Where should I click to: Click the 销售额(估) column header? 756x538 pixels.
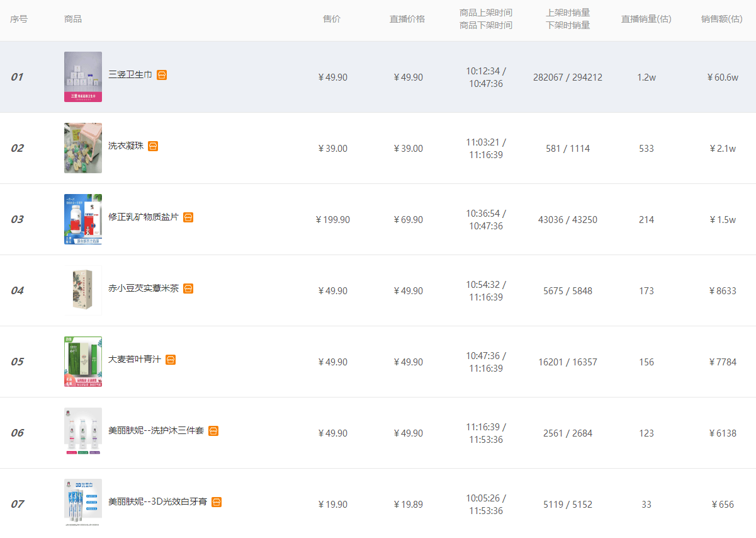(x=722, y=19)
